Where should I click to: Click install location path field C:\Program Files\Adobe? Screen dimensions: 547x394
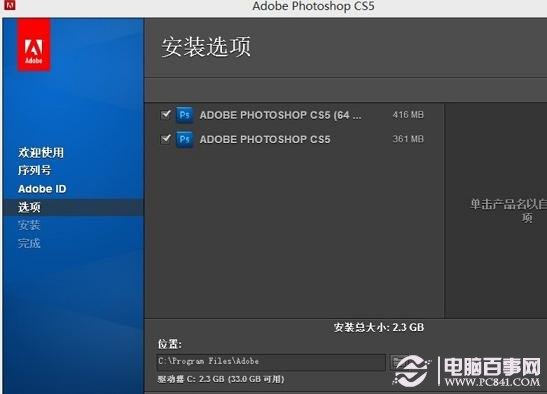click(x=271, y=362)
